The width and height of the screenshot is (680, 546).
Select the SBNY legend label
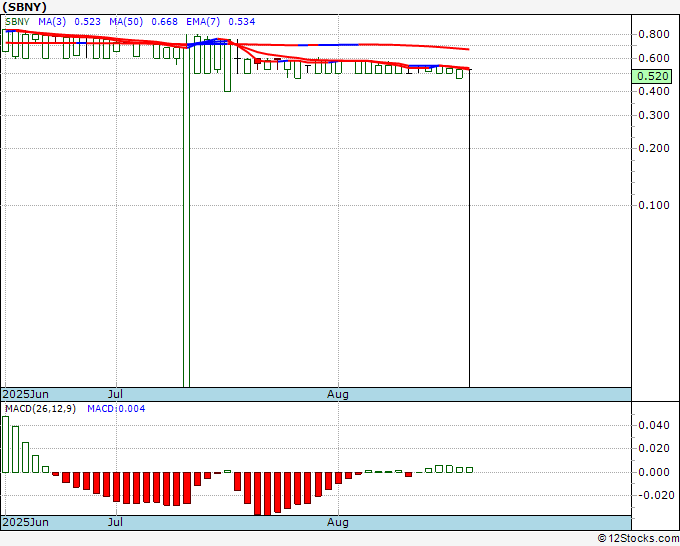pos(17,22)
